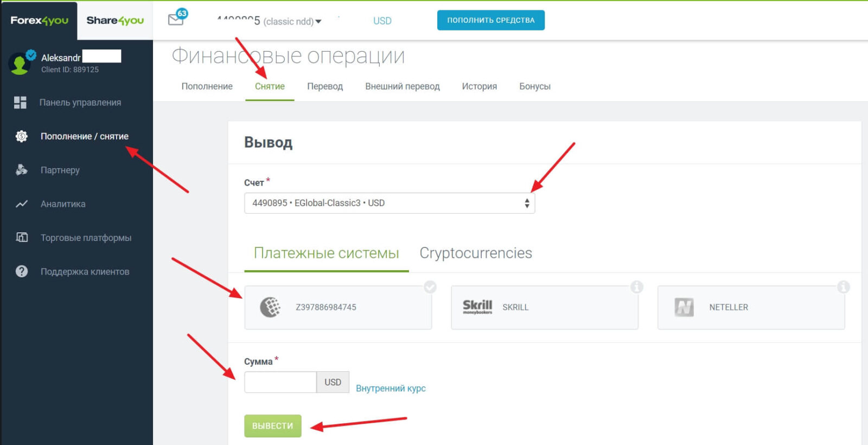868x445 pixels.
Task: Click the Neteller info icon
Action: click(x=843, y=287)
